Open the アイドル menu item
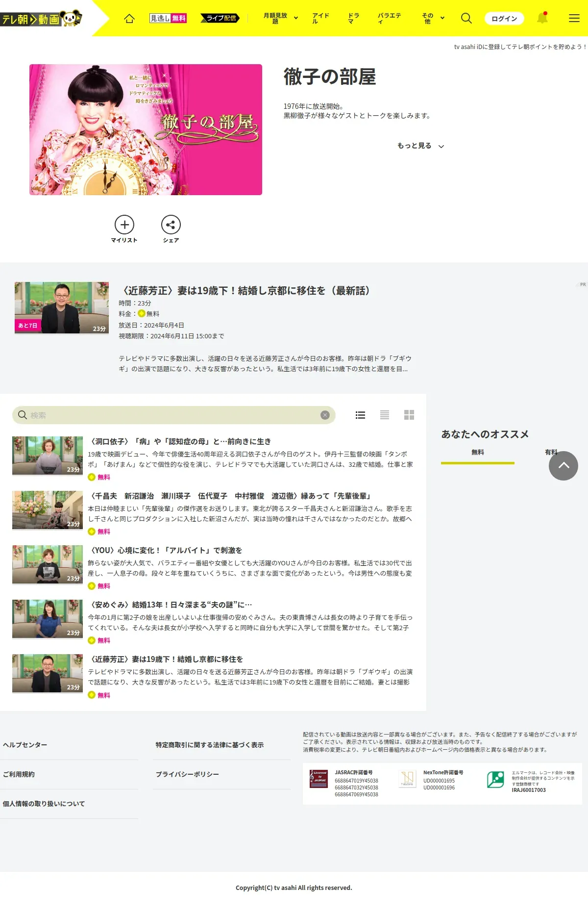The image size is (588, 914). 321,18
